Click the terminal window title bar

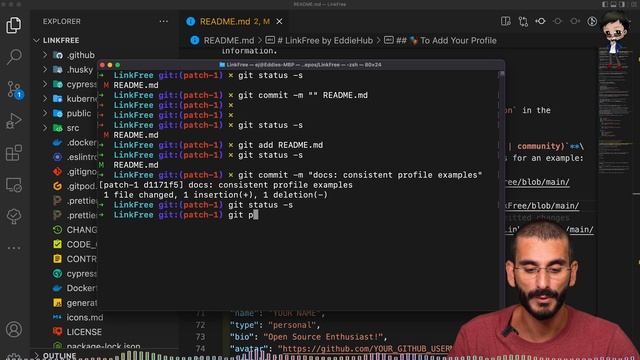300,64
